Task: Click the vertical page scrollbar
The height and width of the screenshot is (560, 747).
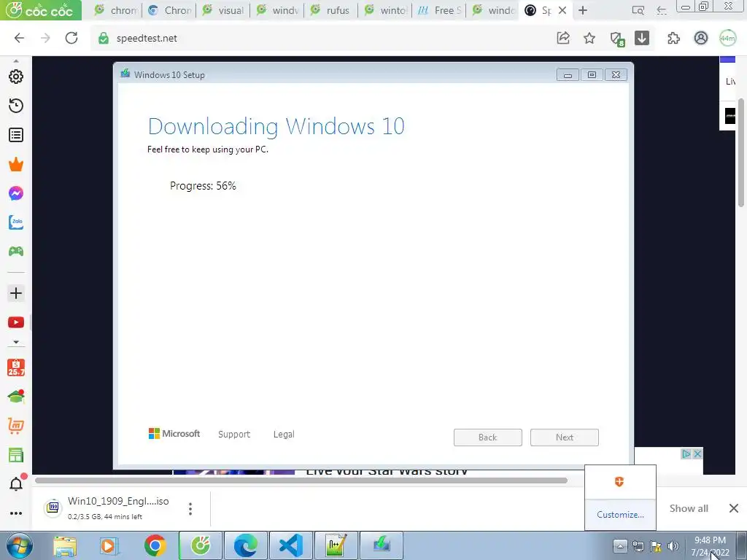Action: point(741,152)
